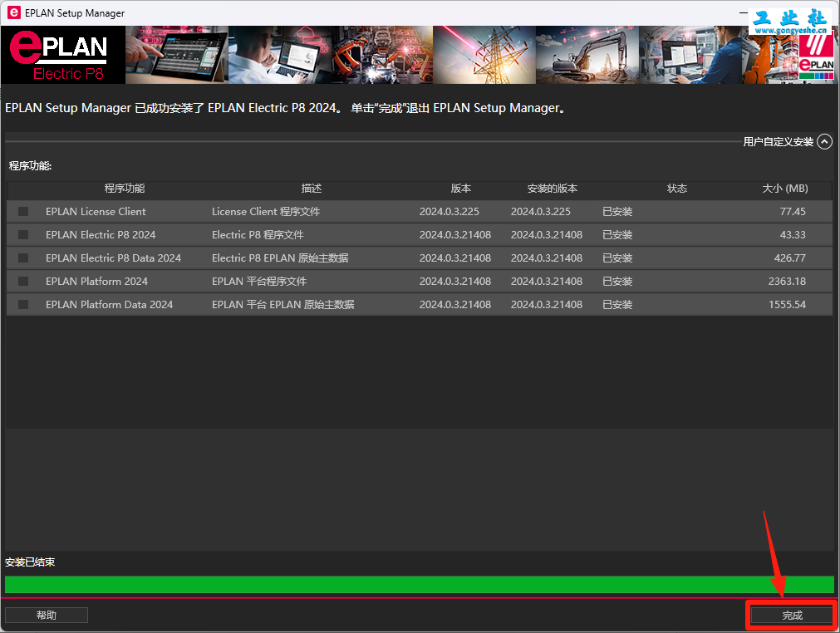
Task: Click the 大小 (MB) column header
Action: 785,189
